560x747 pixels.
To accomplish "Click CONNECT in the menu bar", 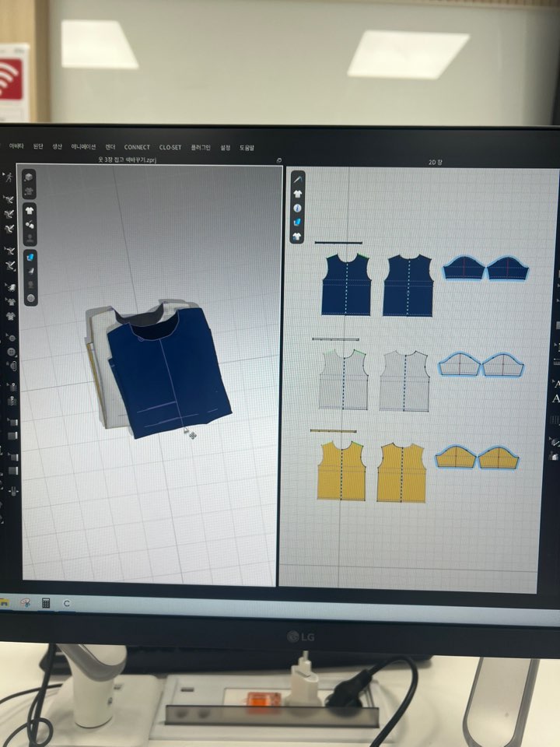I will pos(137,147).
